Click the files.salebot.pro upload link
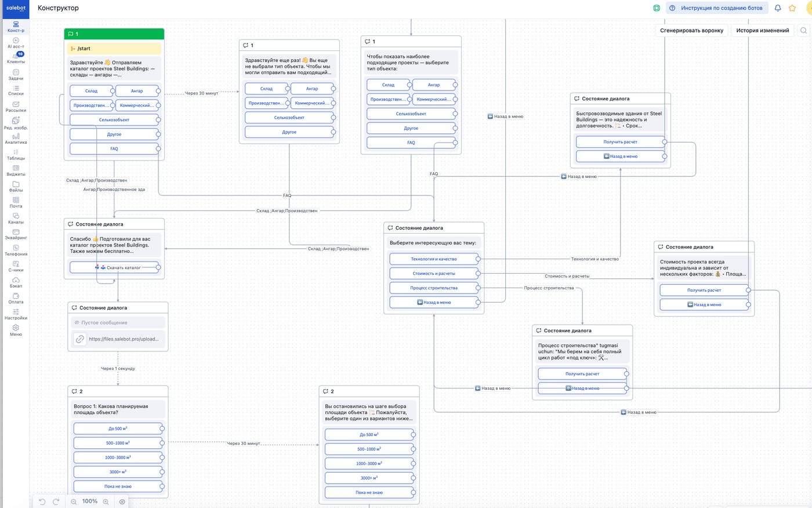The width and height of the screenshot is (812, 508). [x=123, y=339]
